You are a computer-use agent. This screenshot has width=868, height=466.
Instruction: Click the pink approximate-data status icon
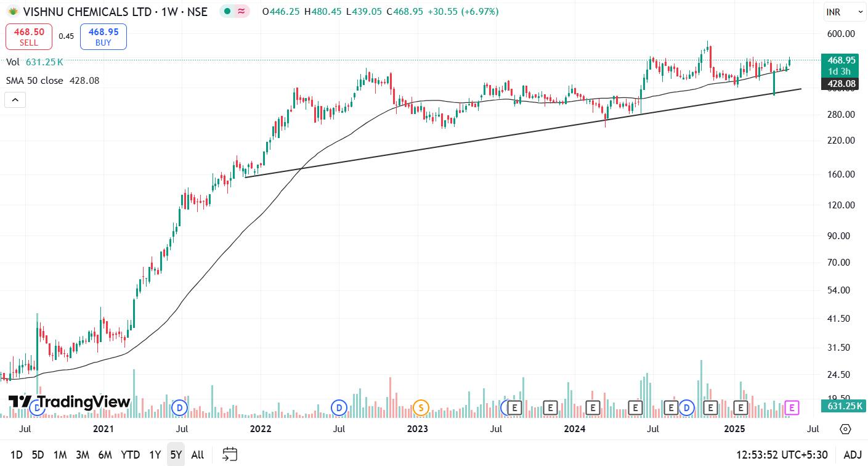pos(241,11)
